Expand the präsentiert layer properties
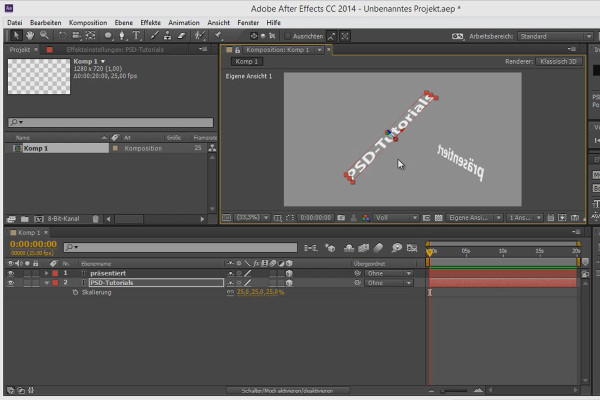The width and height of the screenshot is (600, 400). tap(46, 273)
